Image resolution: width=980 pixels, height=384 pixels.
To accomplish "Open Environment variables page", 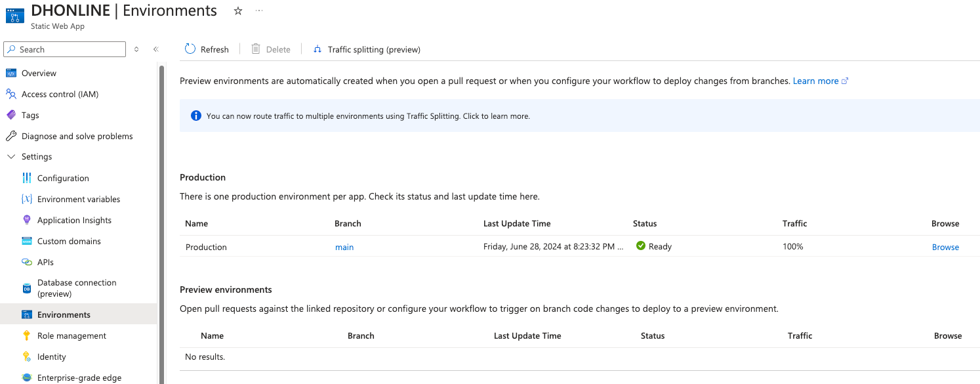I will (x=79, y=199).
